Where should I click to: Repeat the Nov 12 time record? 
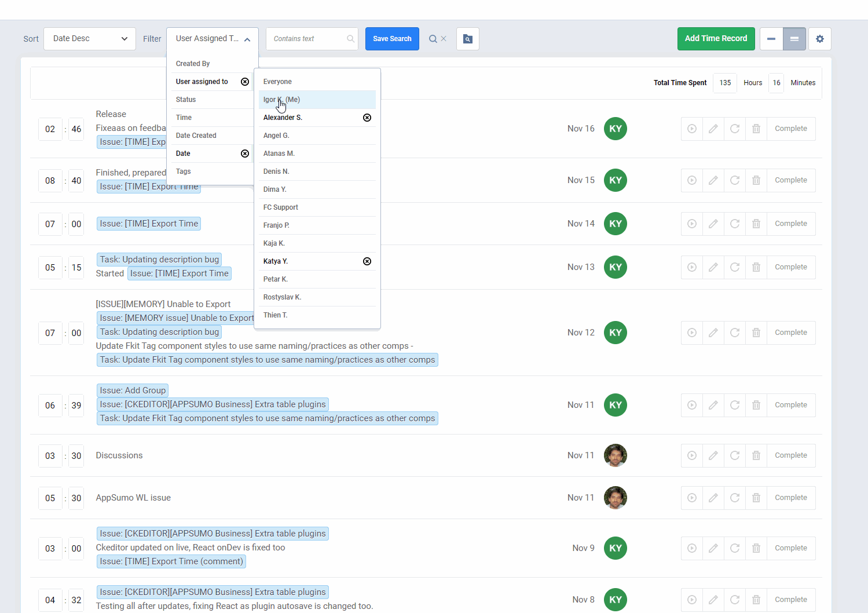735,333
